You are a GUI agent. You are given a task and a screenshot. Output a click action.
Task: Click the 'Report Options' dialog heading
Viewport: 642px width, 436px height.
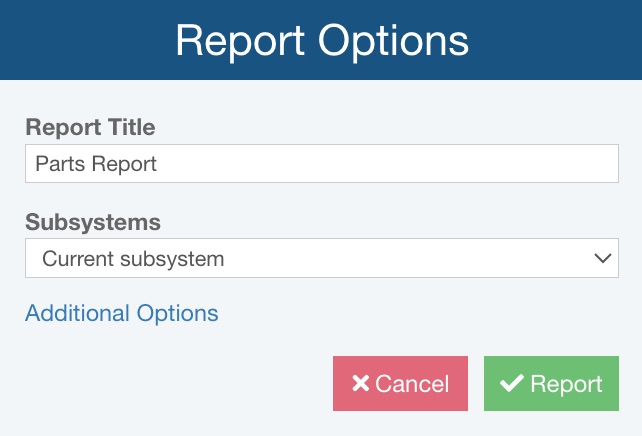coord(321,40)
